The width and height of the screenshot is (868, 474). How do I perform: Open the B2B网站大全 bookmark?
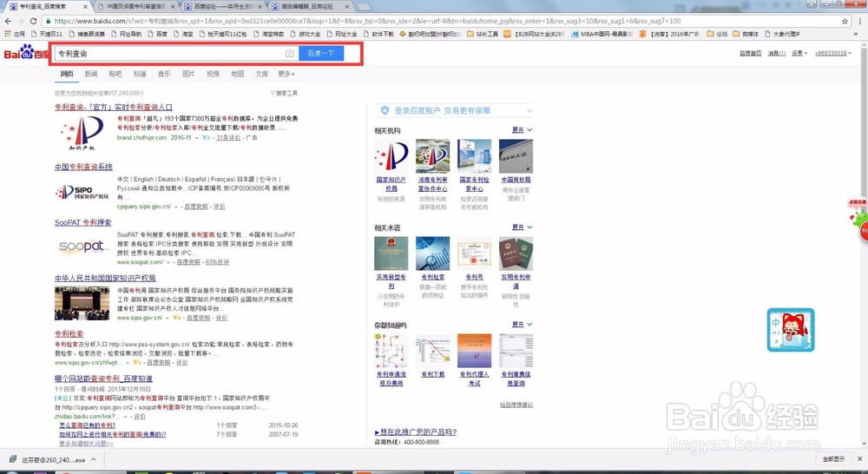pos(534,34)
